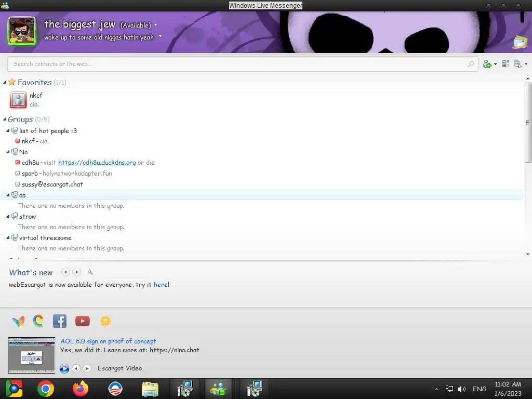532x399 pixels.
Task: Collapse the 'virtual threesome' group
Action: pos(8,238)
